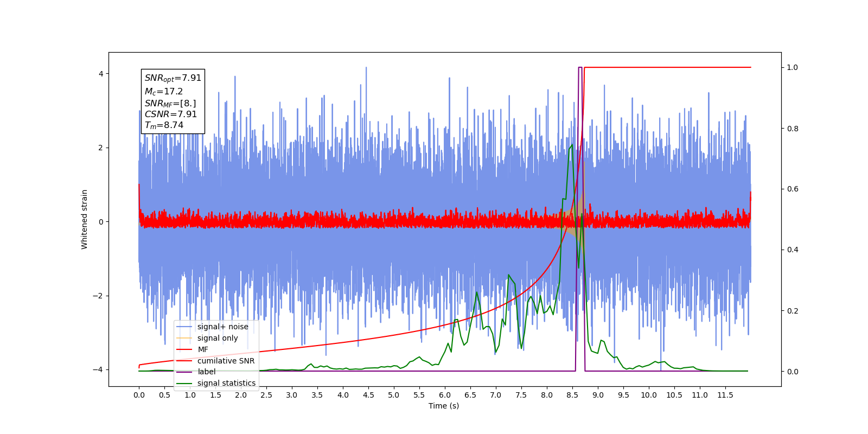The height and width of the screenshot is (434, 868).
Task: Click the 'Time (s)' x-axis label
Action: (444, 406)
